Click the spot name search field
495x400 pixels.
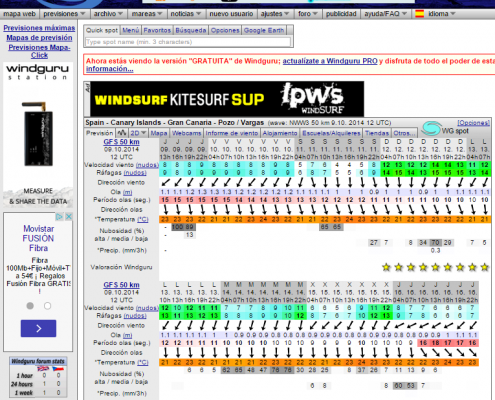pos(188,42)
